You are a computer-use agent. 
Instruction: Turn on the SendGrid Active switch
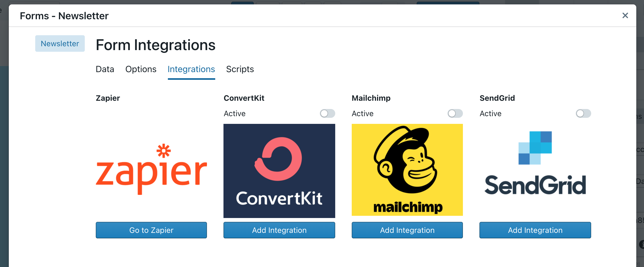pos(583,113)
